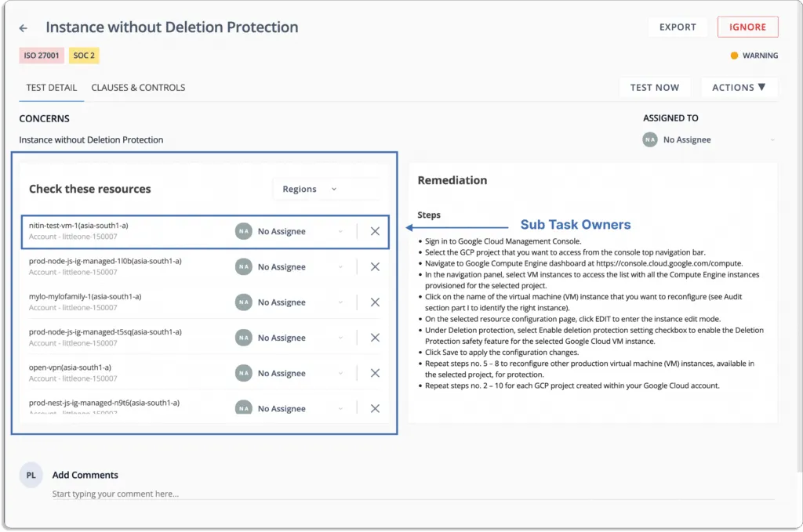The height and width of the screenshot is (532, 803).
Task: Switch to the Test Detail tab
Action: click(51, 88)
